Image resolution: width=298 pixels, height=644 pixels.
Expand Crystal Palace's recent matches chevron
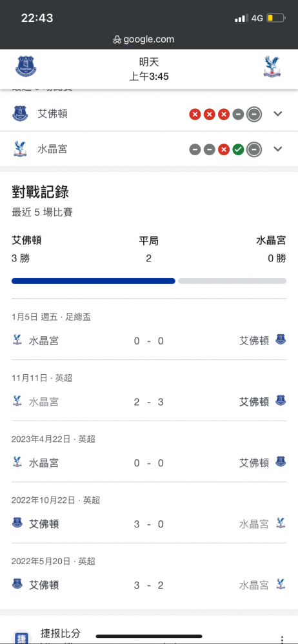click(278, 149)
